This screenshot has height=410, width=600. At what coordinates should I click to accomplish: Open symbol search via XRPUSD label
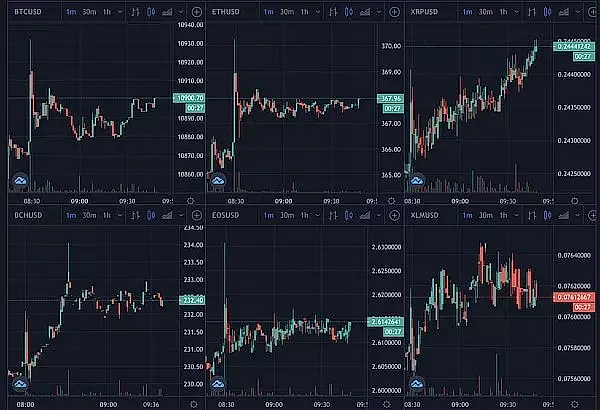424,12
